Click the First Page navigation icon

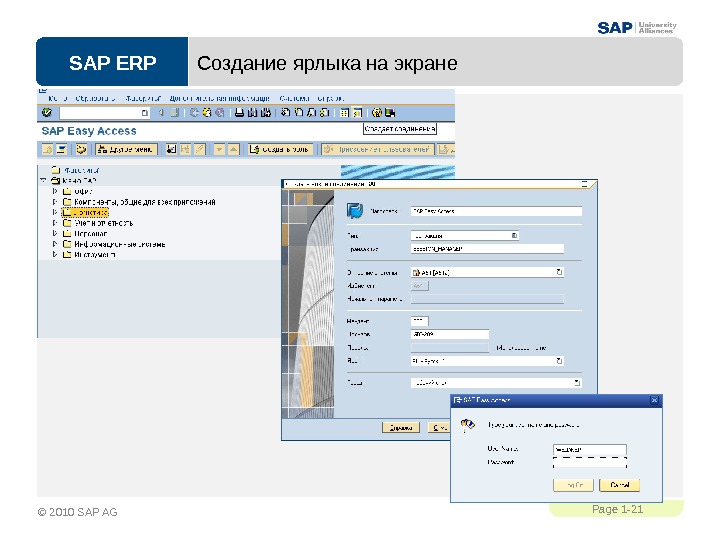click(x=286, y=112)
